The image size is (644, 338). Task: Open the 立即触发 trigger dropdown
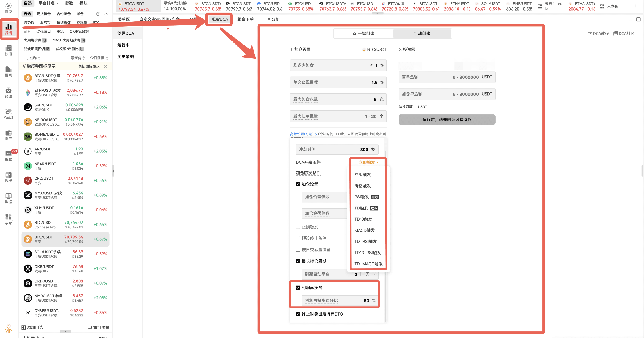368,162
